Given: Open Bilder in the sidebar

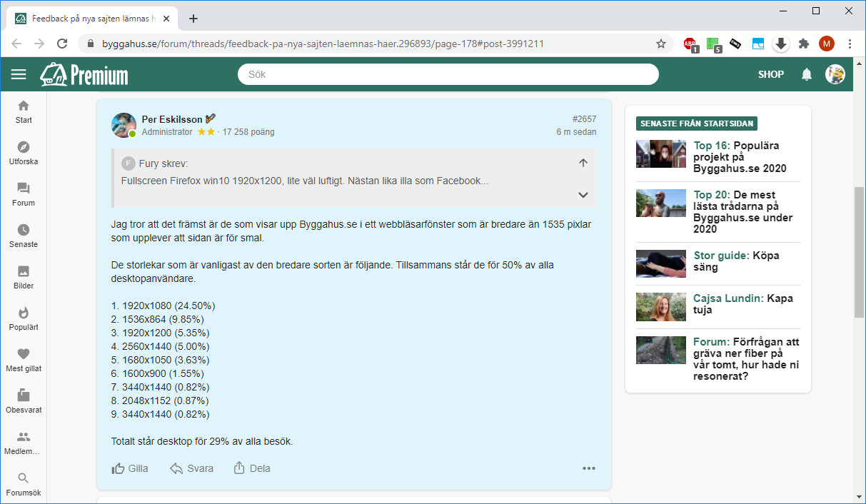Looking at the screenshot, I should point(24,276).
